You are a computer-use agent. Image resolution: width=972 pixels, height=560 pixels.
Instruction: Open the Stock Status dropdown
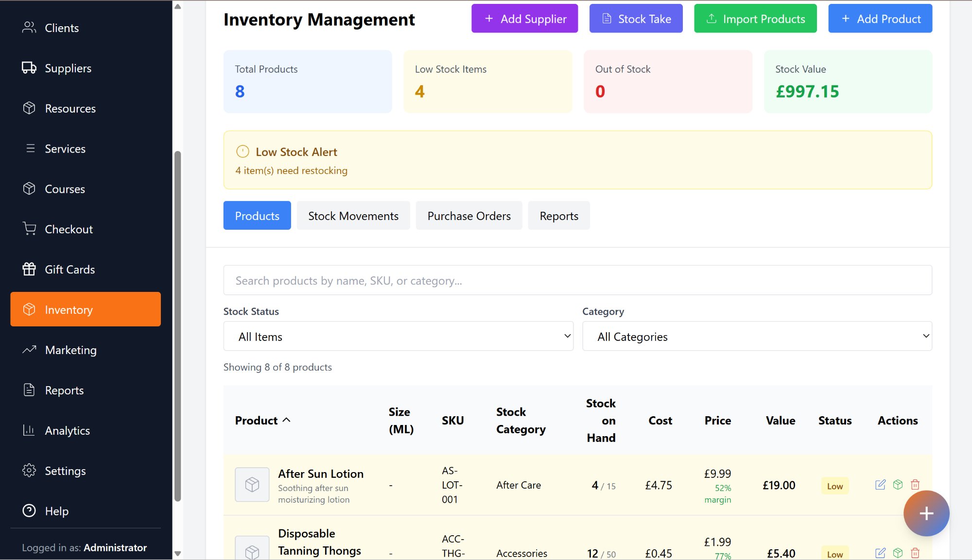pyautogui.click(x=398, y=336)
